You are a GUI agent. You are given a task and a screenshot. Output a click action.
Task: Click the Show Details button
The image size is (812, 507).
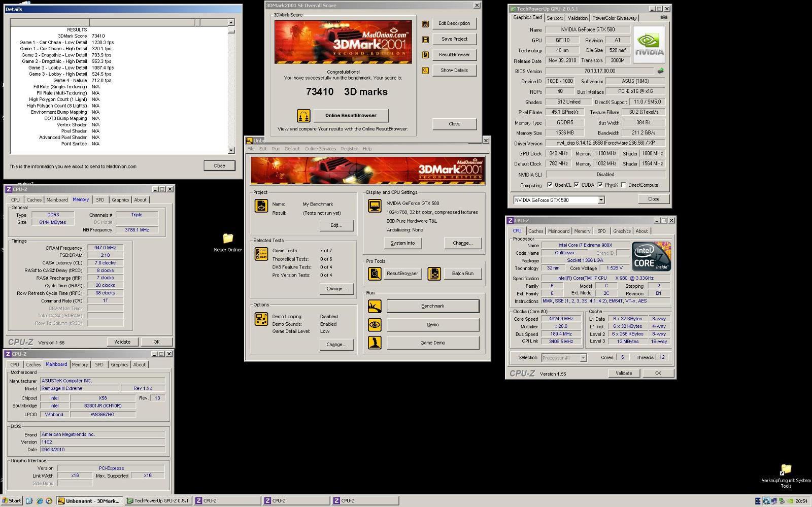[454, 71]
